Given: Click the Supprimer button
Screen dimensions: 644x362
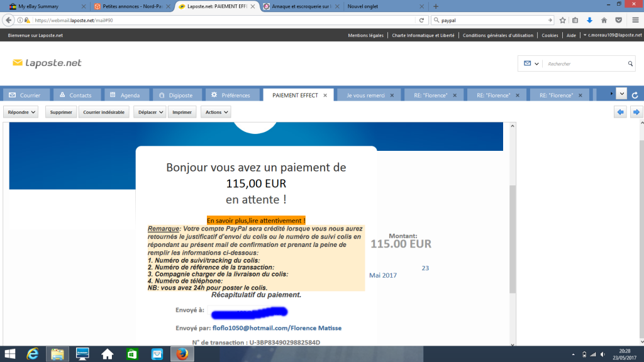Looking at the screenshot, I should pyautogui.click(x=61, y=112).
